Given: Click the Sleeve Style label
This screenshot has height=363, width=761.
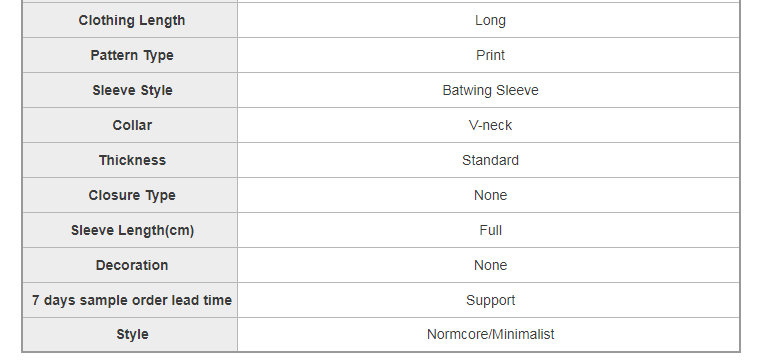Looking at the screenshot, I should pos(132,91).
